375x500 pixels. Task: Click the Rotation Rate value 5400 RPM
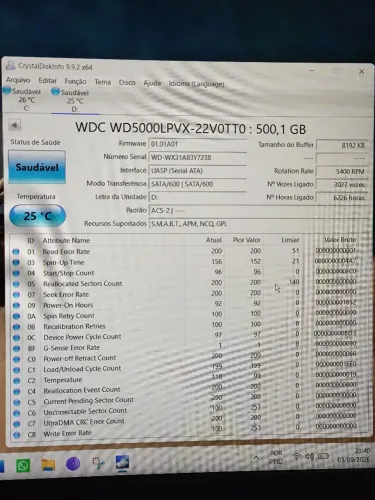point(342,171)
